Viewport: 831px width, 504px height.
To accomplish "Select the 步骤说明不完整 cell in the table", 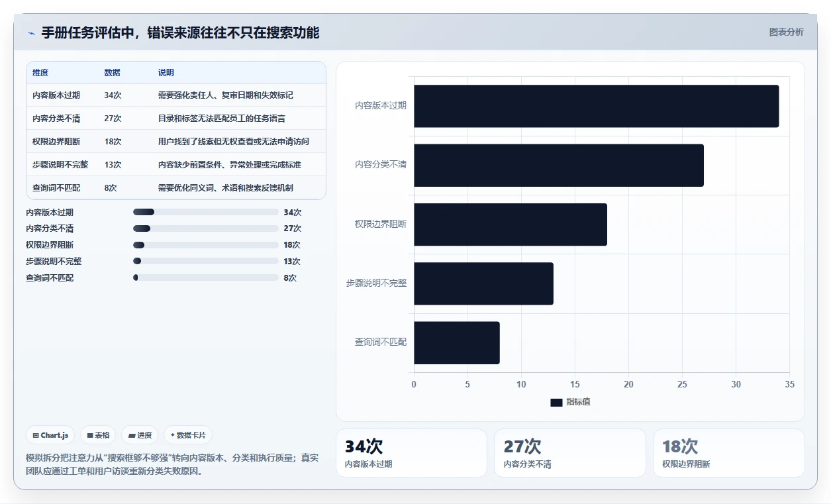I will click(60, 165).
